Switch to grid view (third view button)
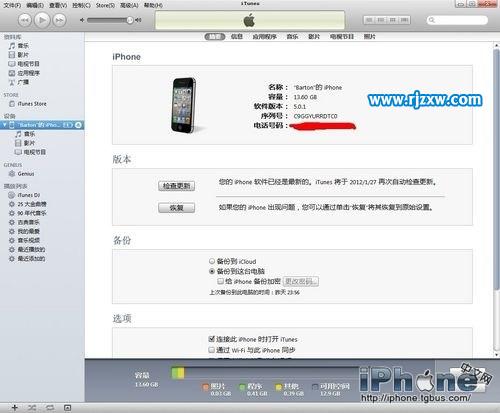 392,20
